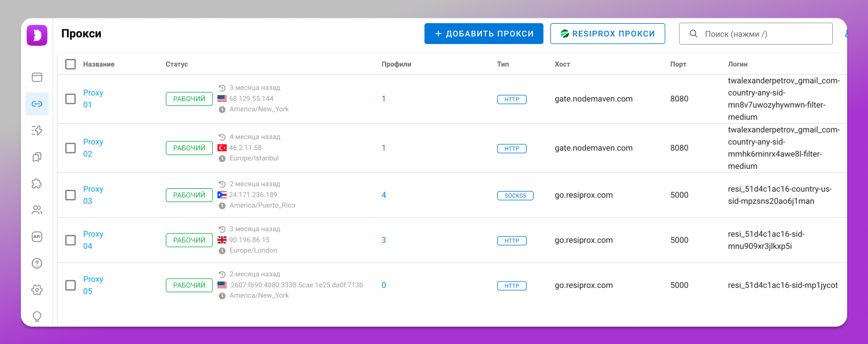
Task: Open the settings gear sidebar icon
Action: [37, 290]
